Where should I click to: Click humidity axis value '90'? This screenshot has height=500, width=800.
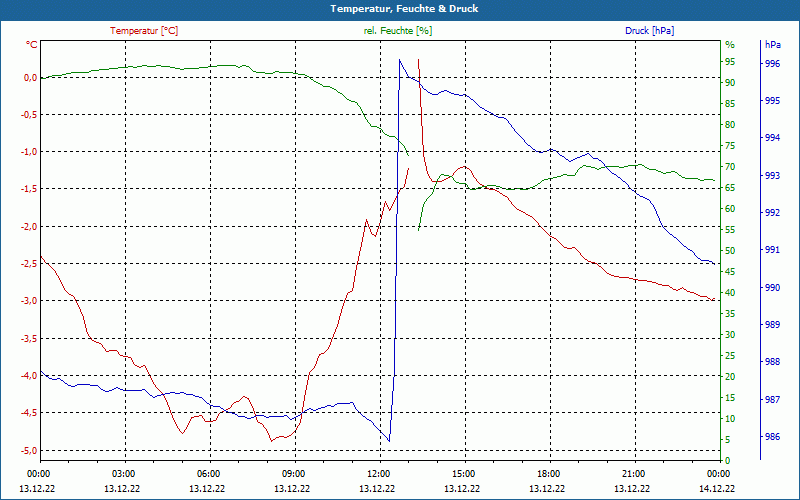(730, 83)
